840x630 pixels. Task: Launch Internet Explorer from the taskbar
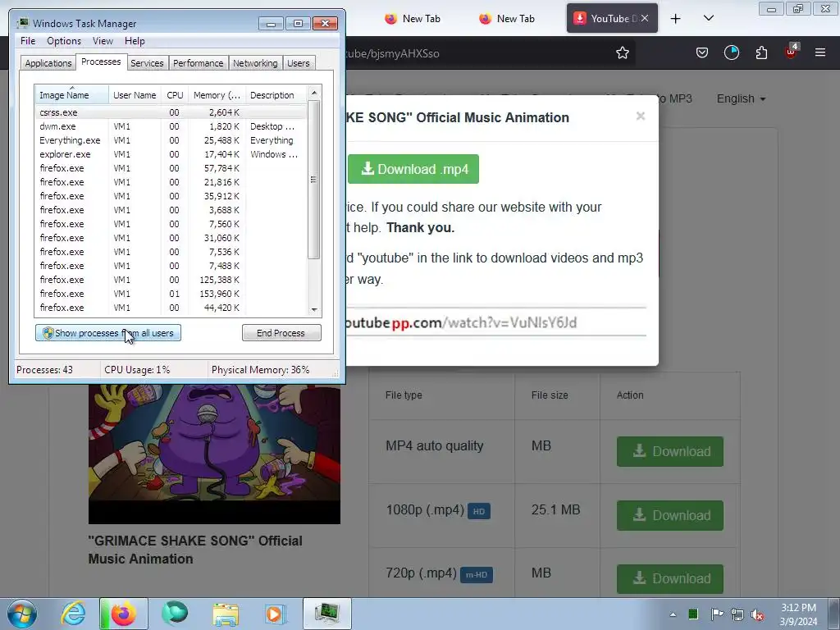point(73,614)
